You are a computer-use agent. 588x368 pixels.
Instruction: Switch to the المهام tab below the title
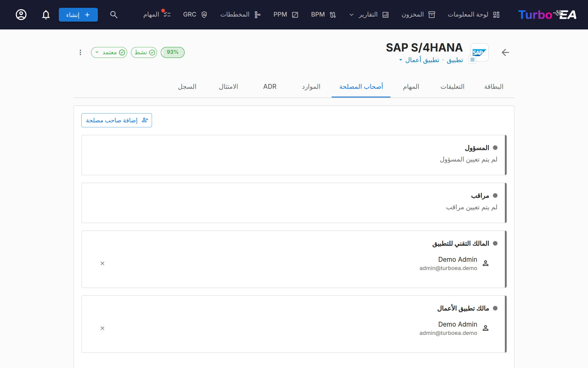coord(411,87)
